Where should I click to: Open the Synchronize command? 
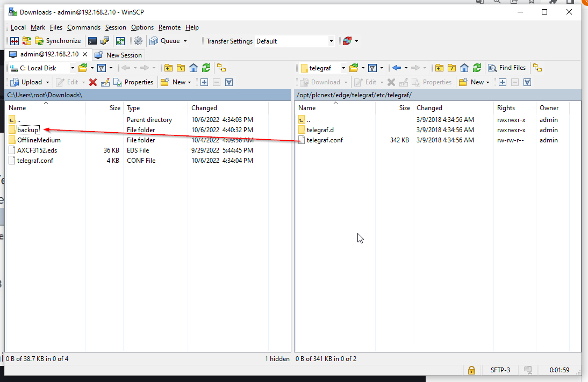coord(58,41)
